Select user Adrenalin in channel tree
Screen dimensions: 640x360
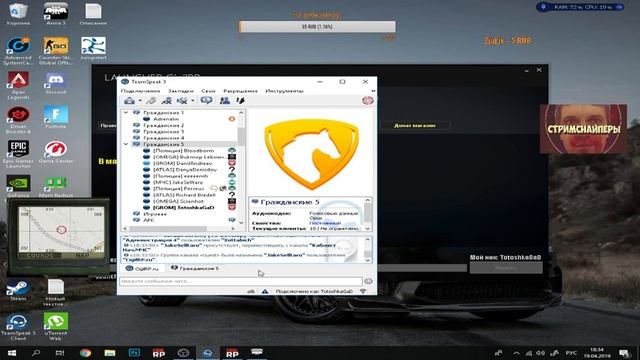click(166, 119)
